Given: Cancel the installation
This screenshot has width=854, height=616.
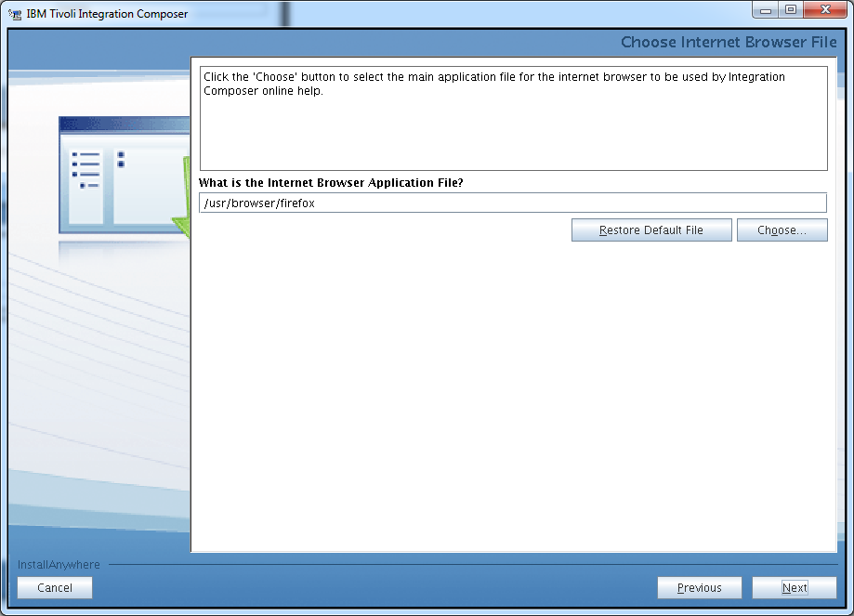Looking at the screenshot, I should pos(55,588).
